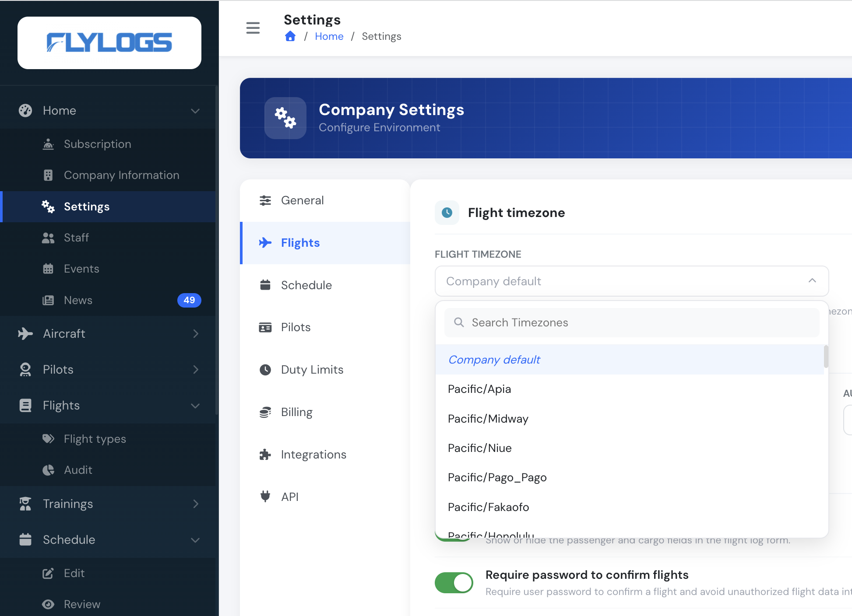
Task: Collapse the Flights sidebar section chevron
Action: tap(195, 406)
